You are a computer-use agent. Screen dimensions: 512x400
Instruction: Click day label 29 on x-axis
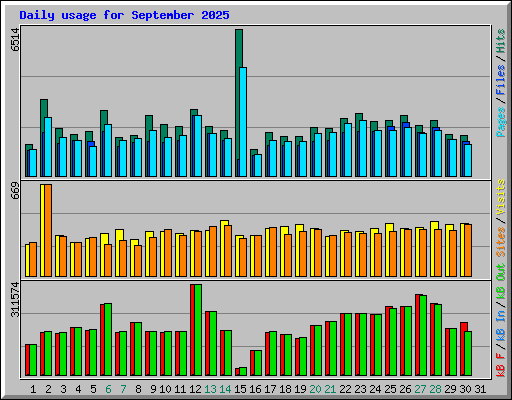(x=450, y=389)
